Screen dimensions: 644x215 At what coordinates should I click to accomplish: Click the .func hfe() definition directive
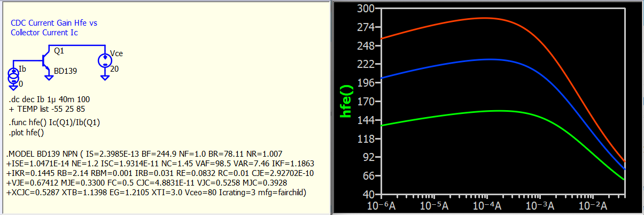[x=55, y=122]
